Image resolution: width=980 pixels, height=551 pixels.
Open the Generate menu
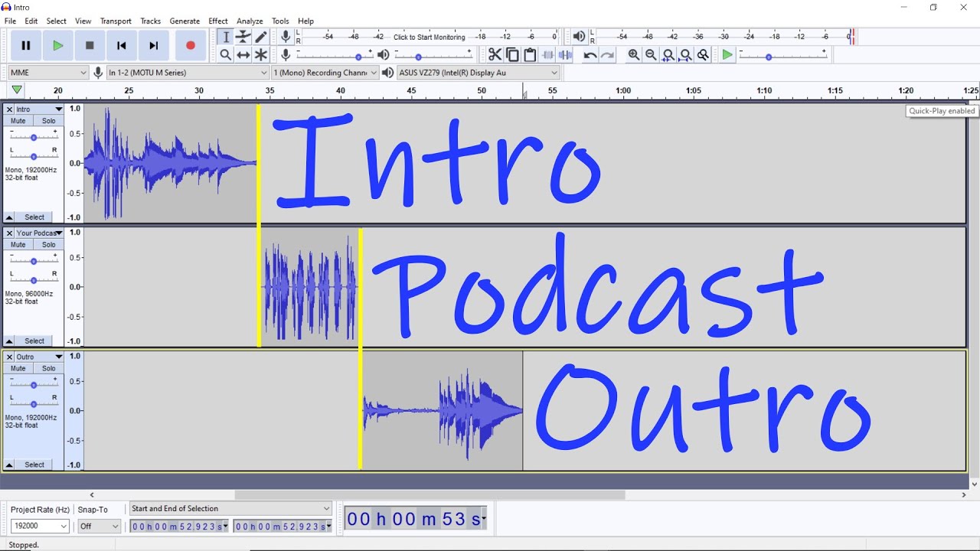pyautogui.click(x=185, y=21)
